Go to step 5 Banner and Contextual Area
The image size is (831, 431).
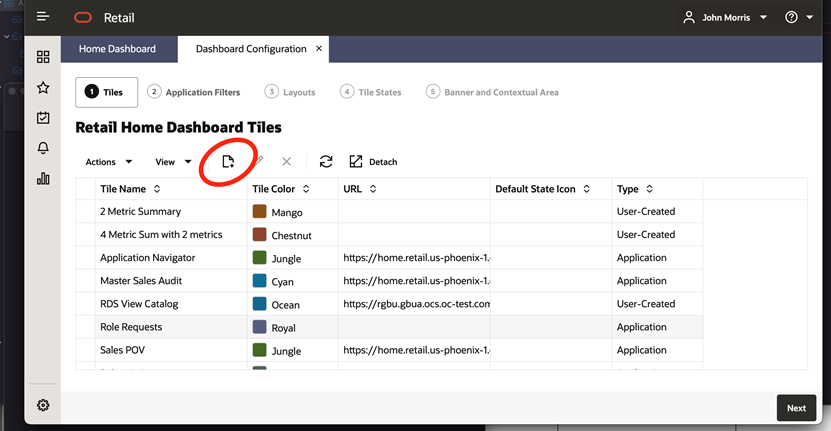[492, 92]
